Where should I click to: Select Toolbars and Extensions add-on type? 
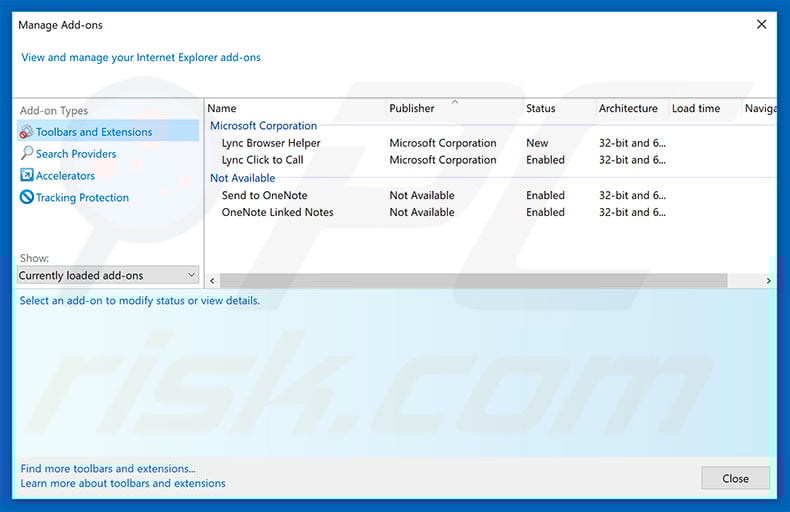click(x=108, y=132)
